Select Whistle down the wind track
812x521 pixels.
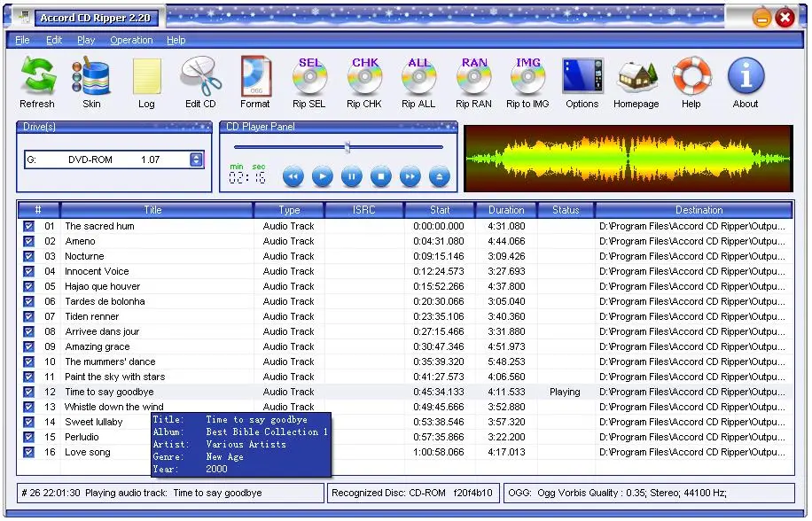point(114,407)
